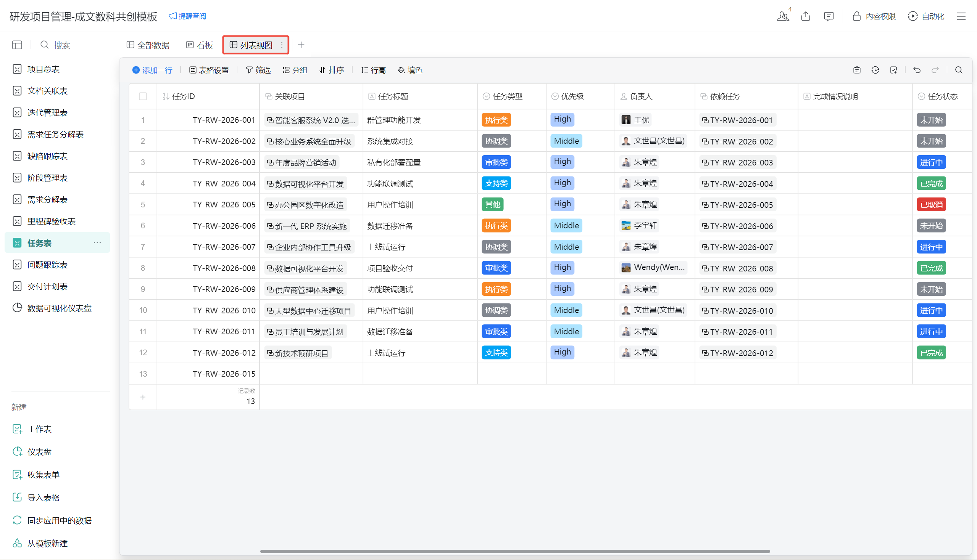Image resolution: width=977 pixels, height=560 pixels.
Task: Click the horizontal scrollbar at bottom
Action: click(x=515, y=551)
